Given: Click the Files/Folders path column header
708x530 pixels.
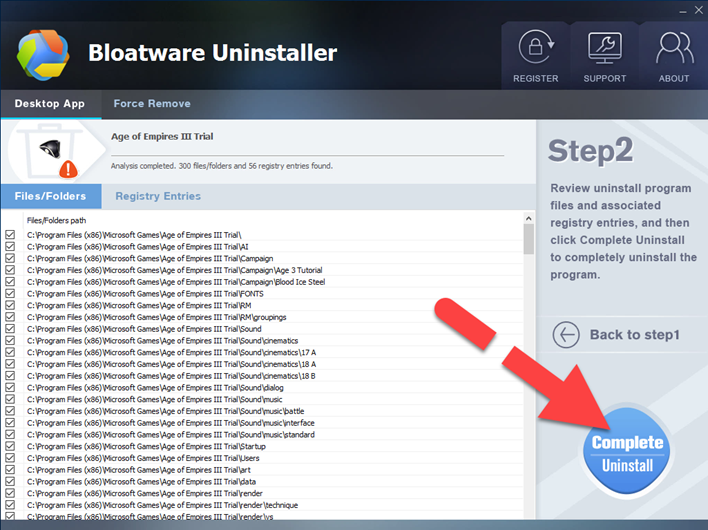Looking at the screenshot, I should pos(56,220).
